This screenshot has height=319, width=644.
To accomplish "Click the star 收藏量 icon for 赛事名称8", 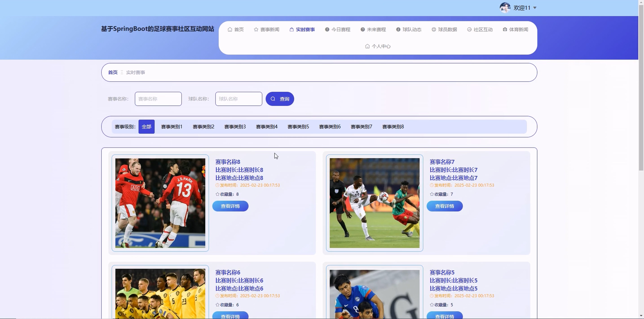I will click(218, 194).
